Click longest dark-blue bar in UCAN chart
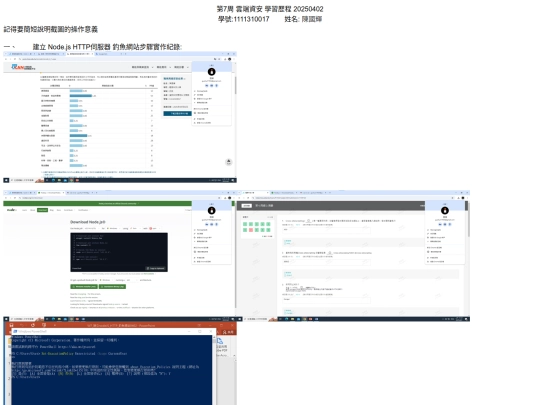 [x=81, y=96]
